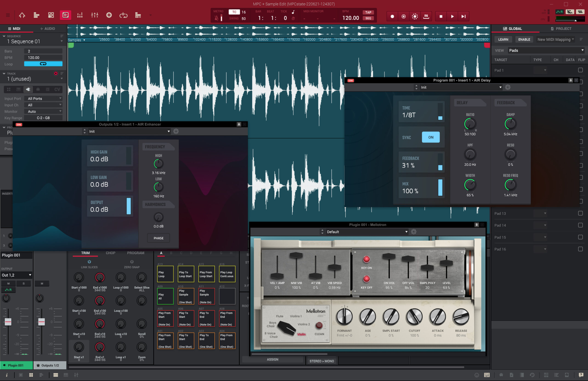The width and height of the screenshot is (588, 381).
Task: Click the PHASE button in AIR Enhancer
Action: click(159, 238)
